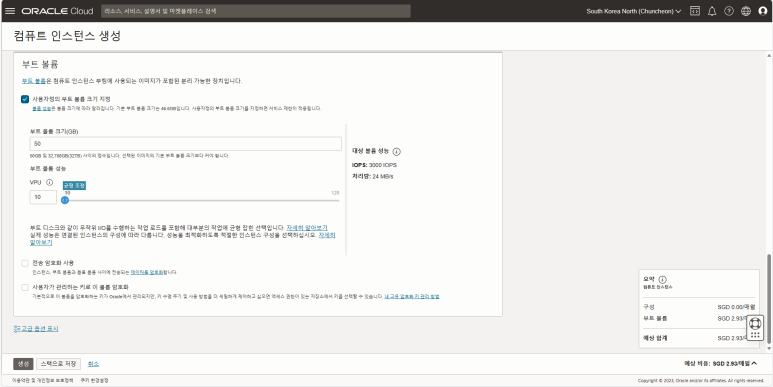
Task: Click the Oracle Cloud logo
Action: pos(57,11)
